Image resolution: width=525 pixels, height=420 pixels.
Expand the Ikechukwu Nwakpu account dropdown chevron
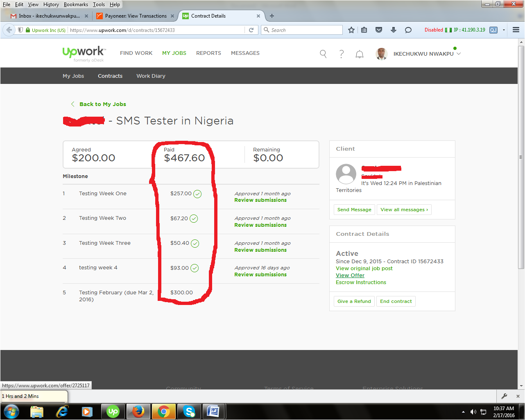(x=459, y=54)
